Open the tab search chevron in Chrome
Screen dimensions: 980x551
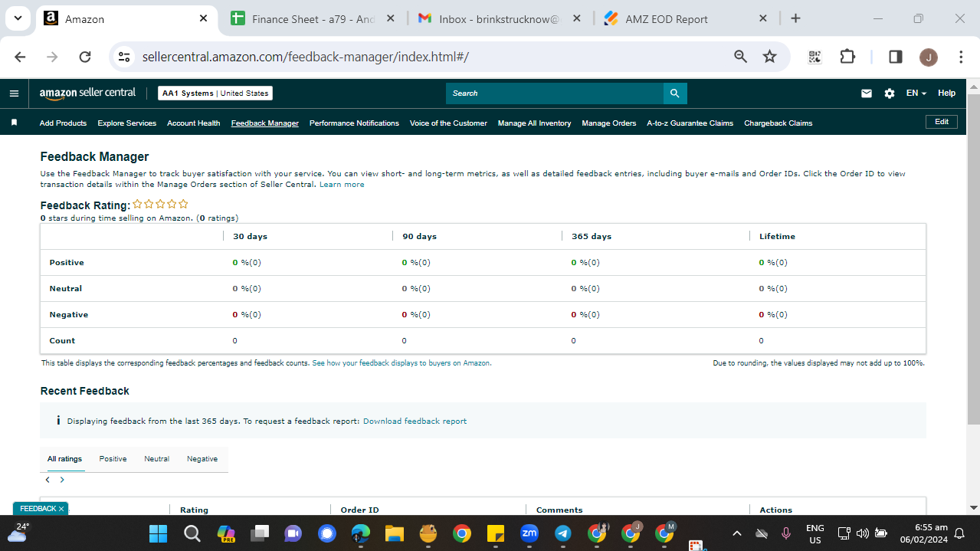click(17, 18)
